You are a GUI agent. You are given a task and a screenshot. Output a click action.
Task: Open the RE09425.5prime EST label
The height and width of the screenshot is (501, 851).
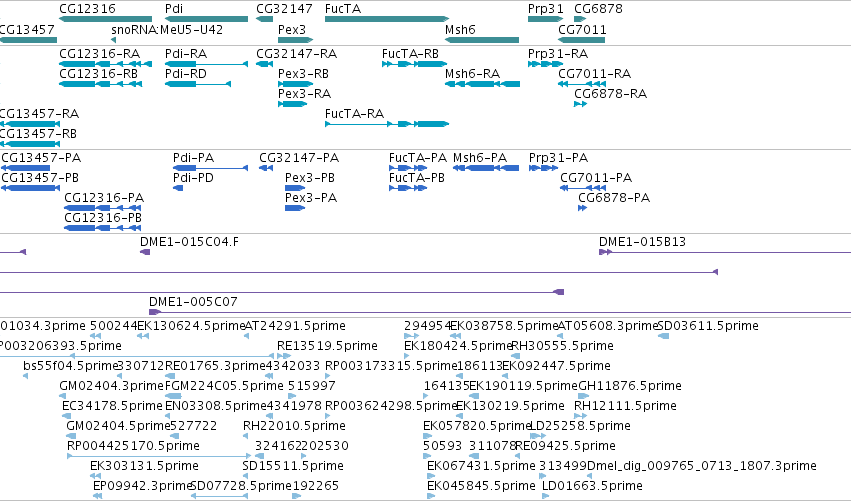[x=566, y=446]
